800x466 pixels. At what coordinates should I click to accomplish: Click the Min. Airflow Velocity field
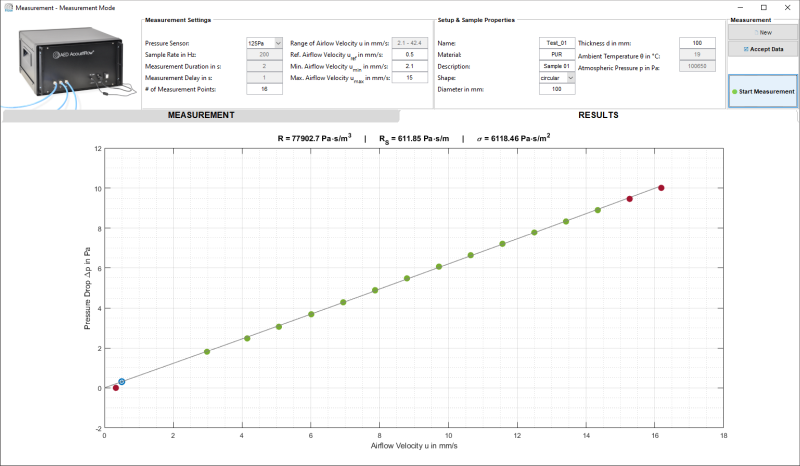click(x=410, y=66)
